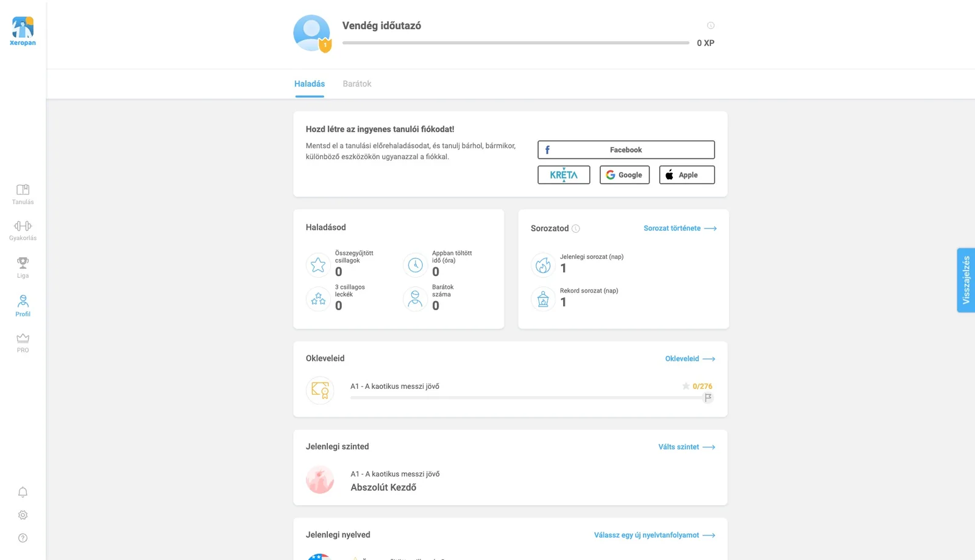Click the friends count icon
This screenshot has width=975, height=560.
click(x=415, y=299)
